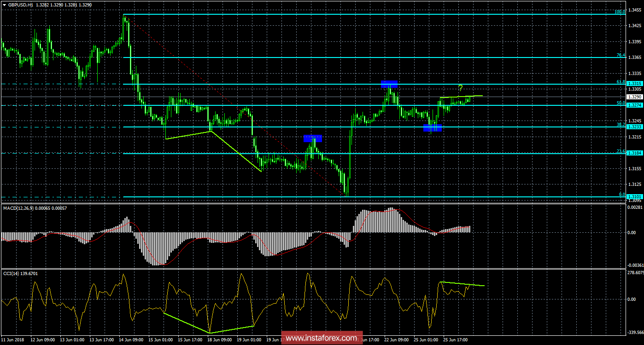644x345 pixels.
Task: Select the 23.6 Fibonacci level label
Action: pyautogui.click(x=621, y=151)
